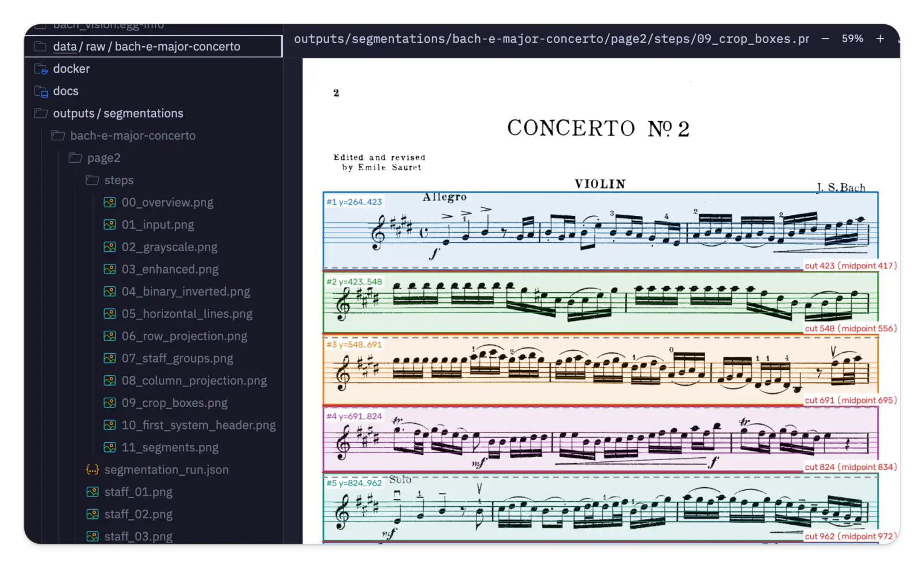Open 09_crop_boxes.png file
This screenshot has width=924, height=568.
[174, 403]
